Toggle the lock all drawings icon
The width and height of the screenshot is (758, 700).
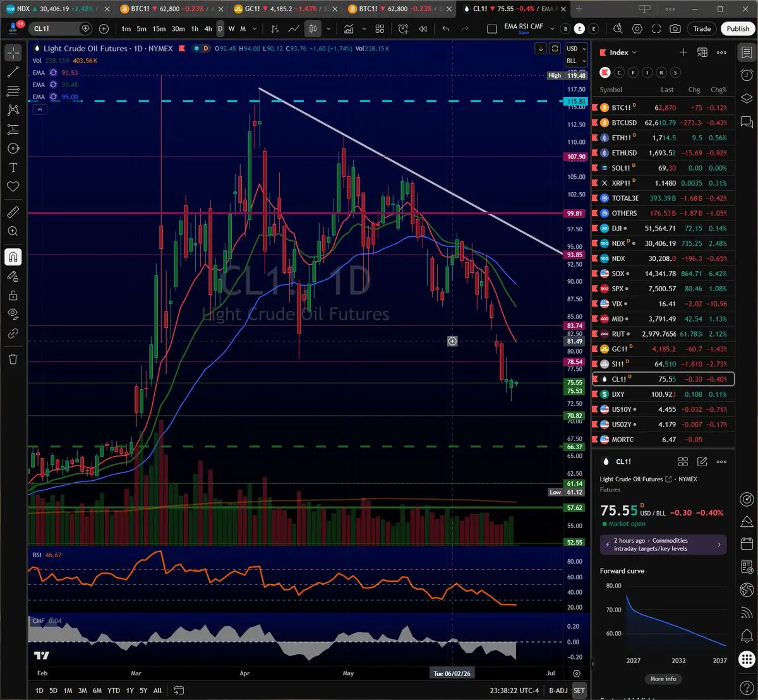click(x=13, y=295)
